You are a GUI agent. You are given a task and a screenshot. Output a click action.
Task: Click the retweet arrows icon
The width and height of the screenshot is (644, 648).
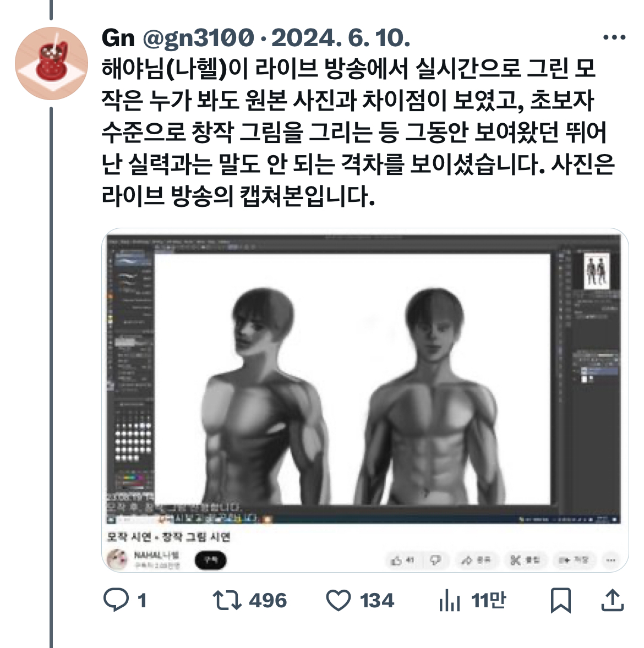[x=227, y=601]
